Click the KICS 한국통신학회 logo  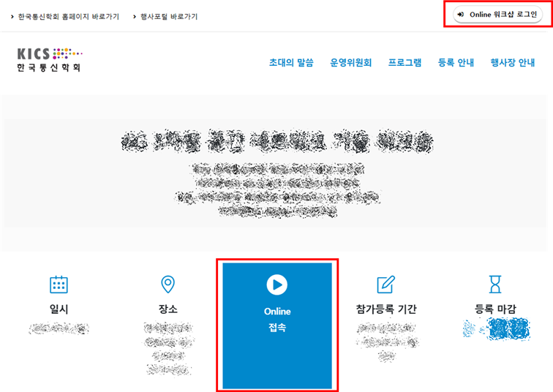click(x=50, y=60)
